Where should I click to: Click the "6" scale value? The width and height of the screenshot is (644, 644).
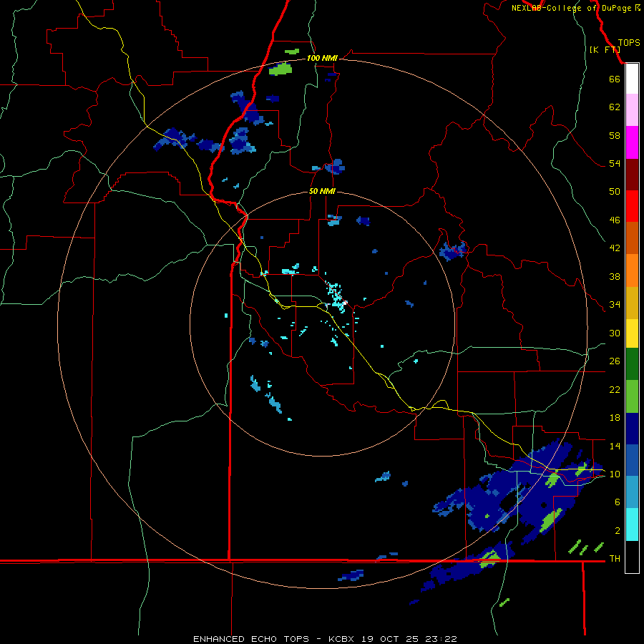pyautogui.click(x=618, y=502)
